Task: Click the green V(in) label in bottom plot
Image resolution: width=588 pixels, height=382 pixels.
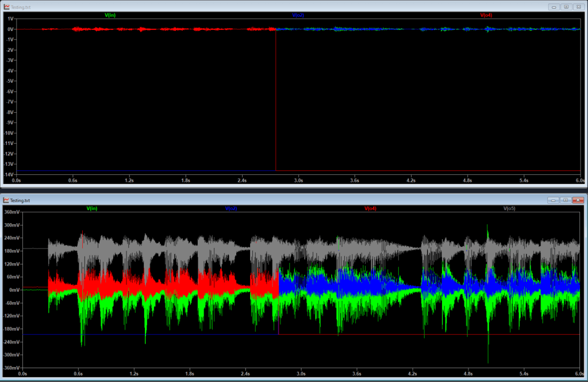Action: [x=91, y=208]
